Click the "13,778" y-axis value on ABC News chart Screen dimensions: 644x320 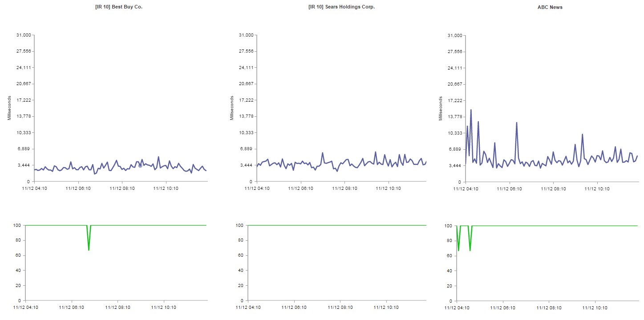[455, 117]
